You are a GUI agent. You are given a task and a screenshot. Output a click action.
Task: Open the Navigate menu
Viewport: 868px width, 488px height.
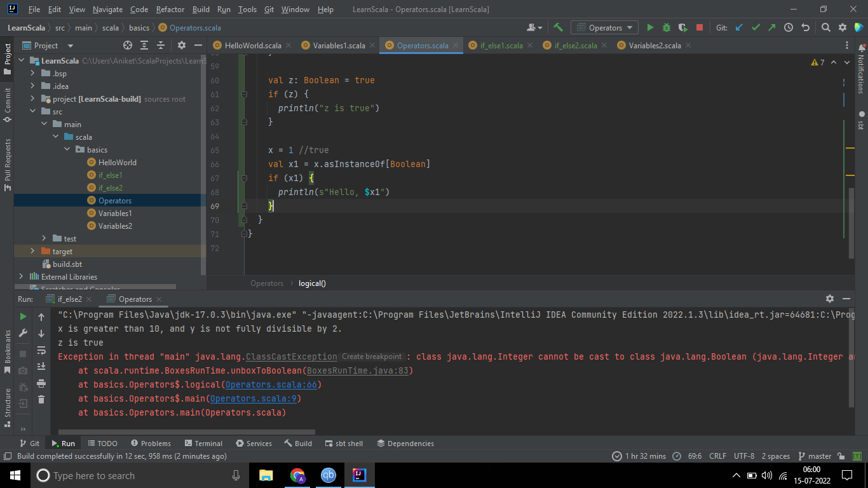(x=107, y=10)
